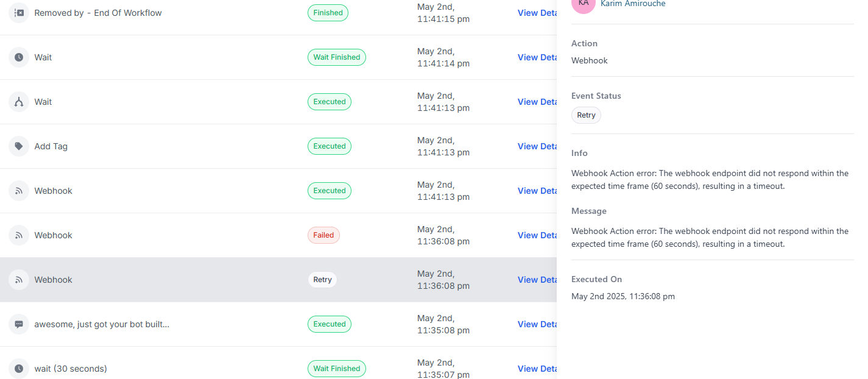Click the Retry badge under Event Status
The image size is (868, 379).
coord(585,115)
